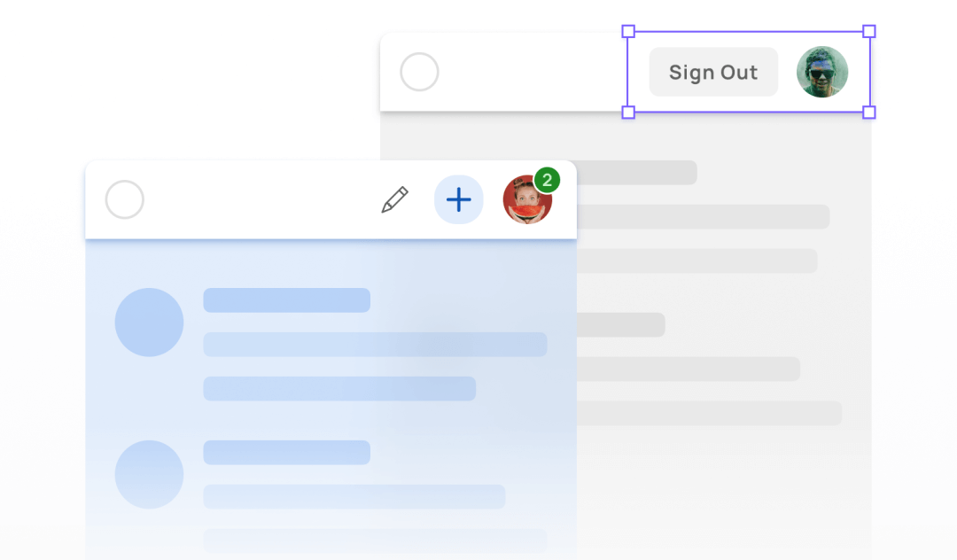Click the top-right purple selection handle
The width and height of the screenshot is (957, 560).
(869, 31)
